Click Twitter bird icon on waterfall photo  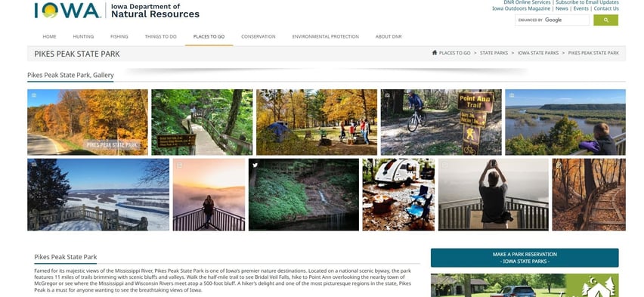255,166
